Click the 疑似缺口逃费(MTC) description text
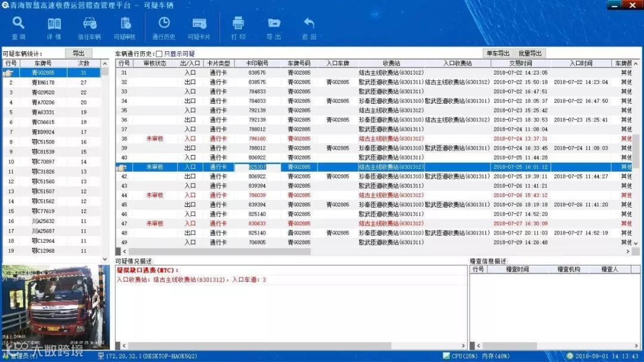The width and height of the screenshot is (644, 362). (x=148, y=270)
